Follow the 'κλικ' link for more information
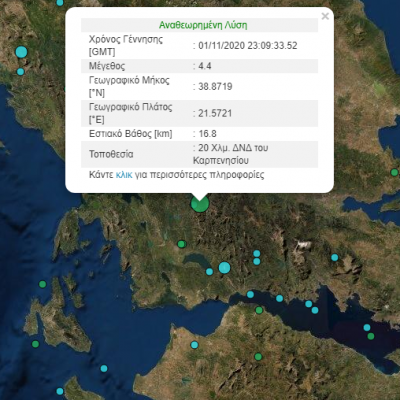 tap(124, 175)
